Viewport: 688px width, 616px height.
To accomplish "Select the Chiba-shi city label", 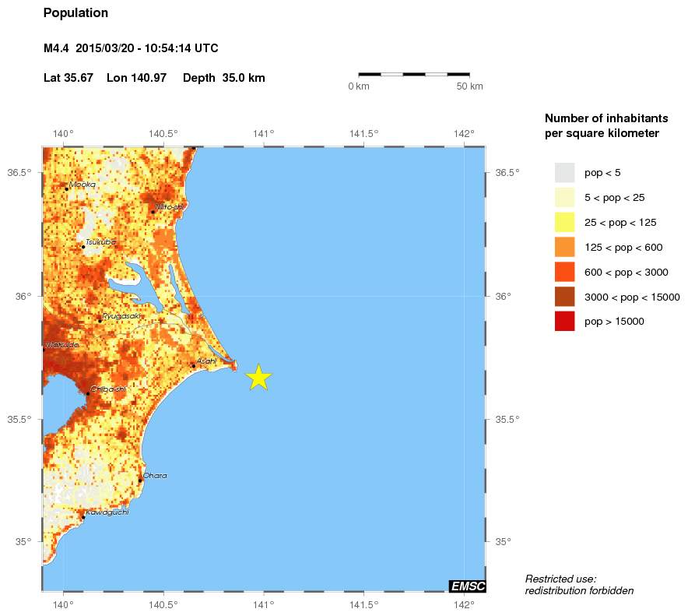I will click(109, 389).
